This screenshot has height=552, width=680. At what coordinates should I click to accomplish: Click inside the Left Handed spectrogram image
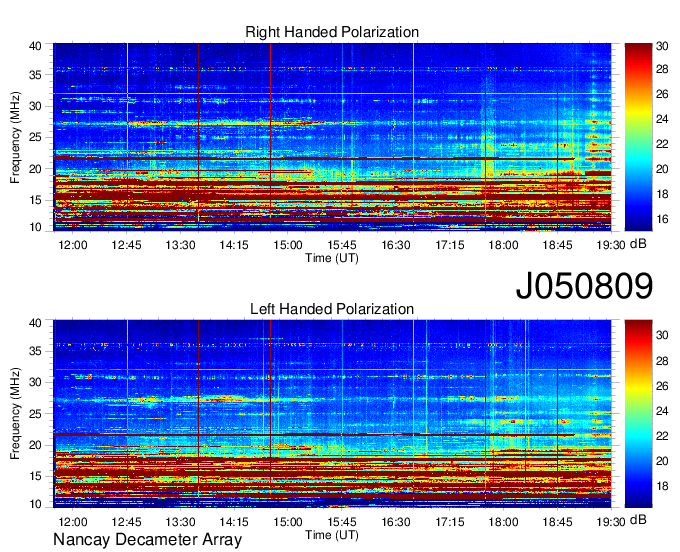point(332,414)
